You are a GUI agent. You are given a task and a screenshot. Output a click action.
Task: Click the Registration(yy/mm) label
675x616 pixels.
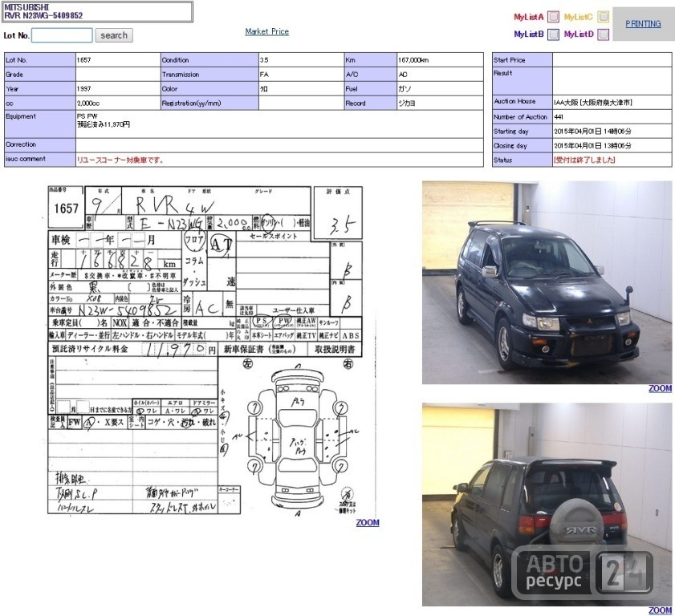pyautogui.click(x=191, y=103)
